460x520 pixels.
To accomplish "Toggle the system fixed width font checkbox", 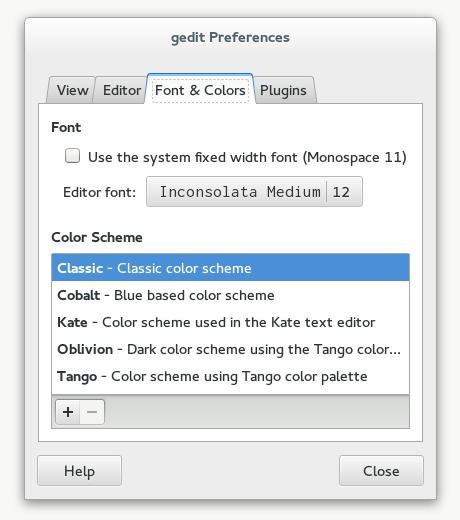I will (x=72, y=156).
